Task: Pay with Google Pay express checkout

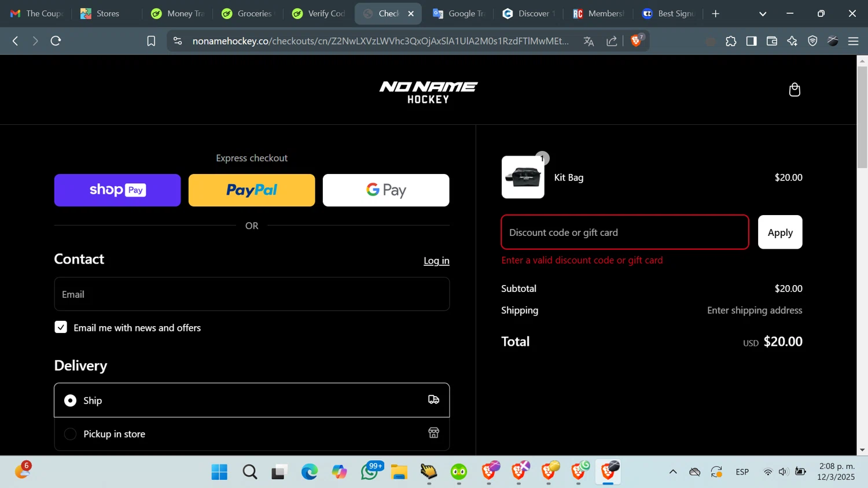Action: pos(386,190)
